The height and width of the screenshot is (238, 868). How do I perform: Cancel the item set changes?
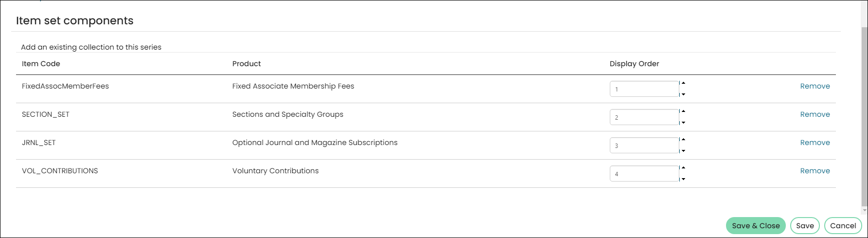(843, 226)
